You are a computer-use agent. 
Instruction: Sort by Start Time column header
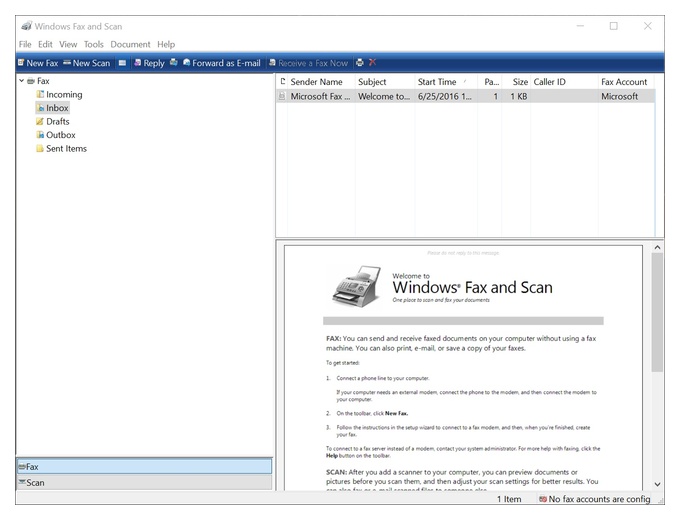coord(446,82)
